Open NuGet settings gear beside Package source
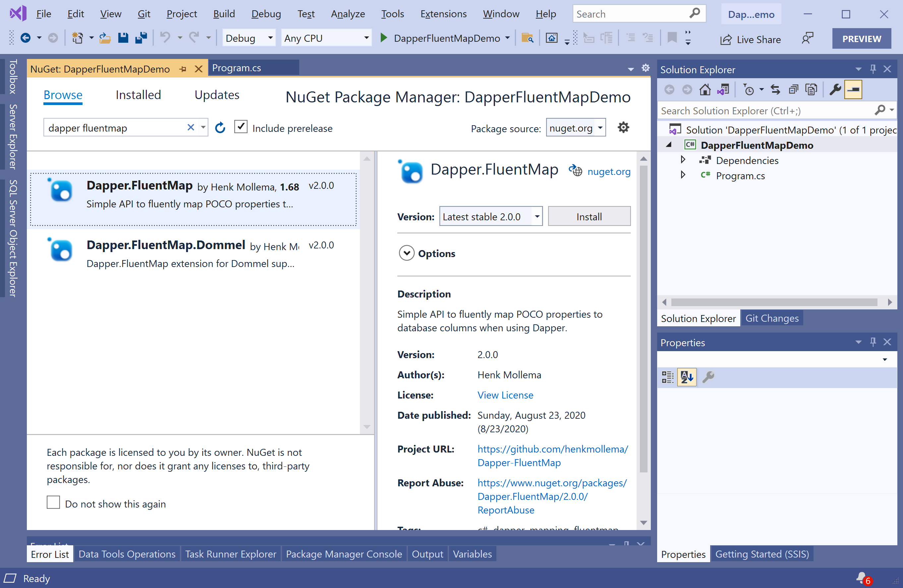903x588 pixels. coord(623,128)
